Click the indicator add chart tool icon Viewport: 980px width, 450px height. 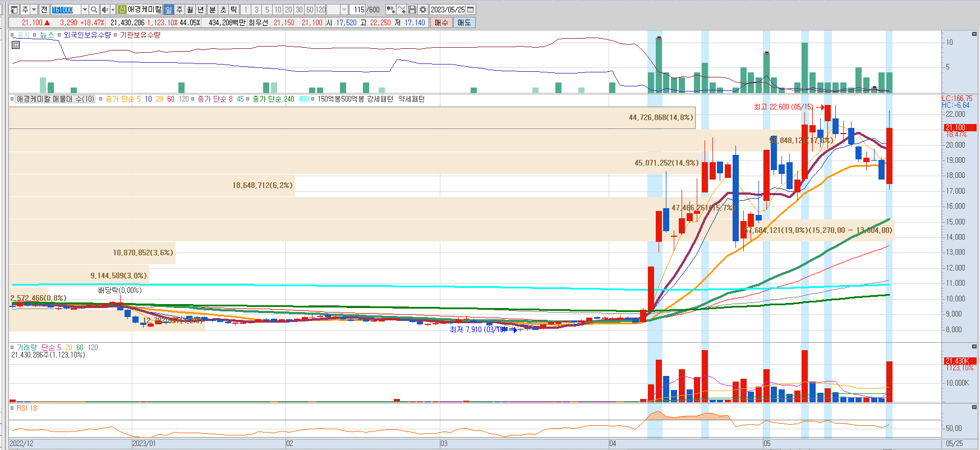point(390,10)
